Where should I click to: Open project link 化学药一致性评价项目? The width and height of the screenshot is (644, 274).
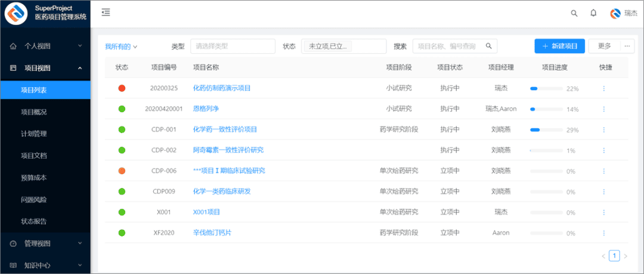pos(225,130)
